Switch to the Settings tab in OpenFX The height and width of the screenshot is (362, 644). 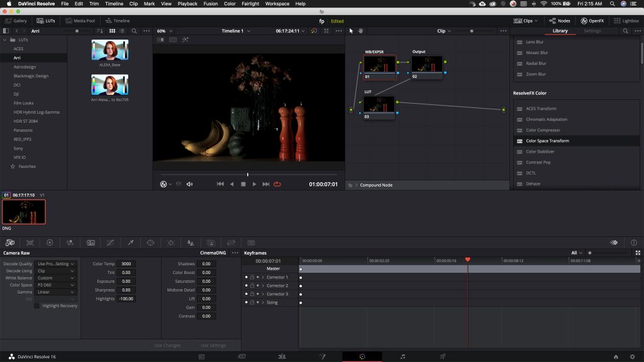(x=592, y=31)
